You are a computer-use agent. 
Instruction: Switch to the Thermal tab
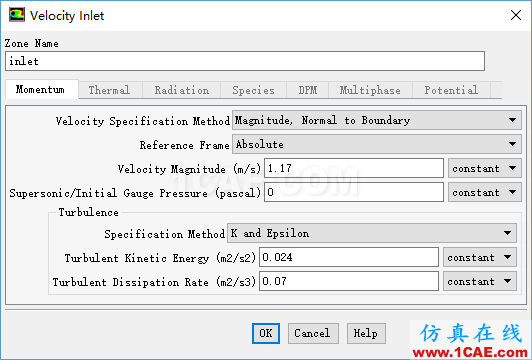(110, 90)
